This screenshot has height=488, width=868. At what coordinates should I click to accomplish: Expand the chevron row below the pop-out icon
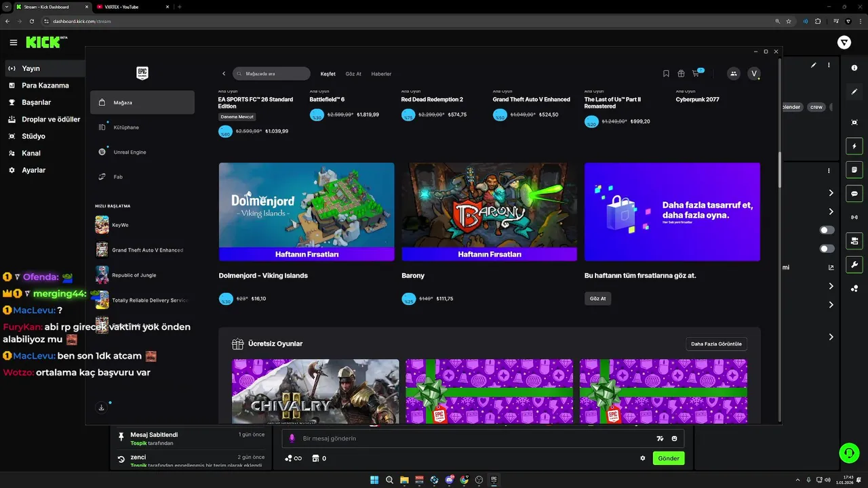[831, 286]
